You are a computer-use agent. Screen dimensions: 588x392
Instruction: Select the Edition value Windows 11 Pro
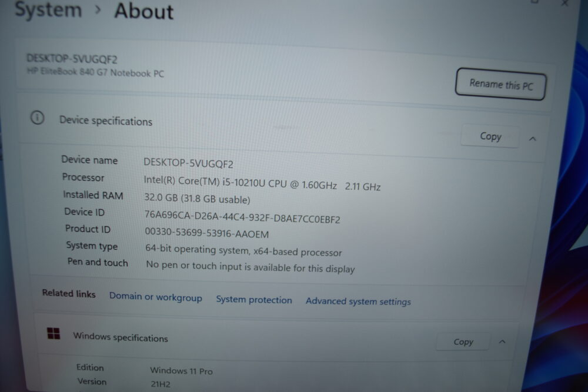[181, 371]
